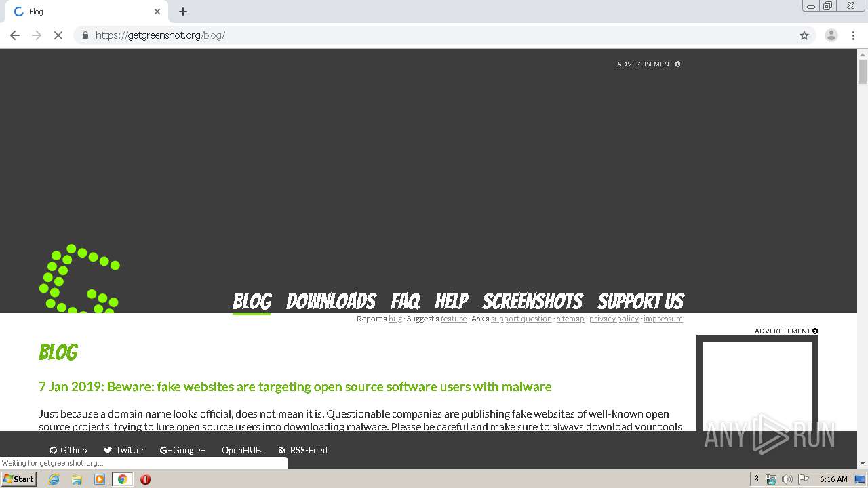Open the Windows Start menu
Viewport: 868px width, 488px height.
[x=18, y=479]
